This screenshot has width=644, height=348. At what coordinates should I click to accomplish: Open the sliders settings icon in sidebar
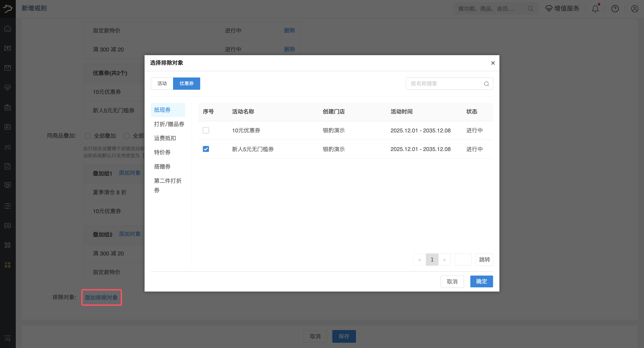[x=8, y=206]
